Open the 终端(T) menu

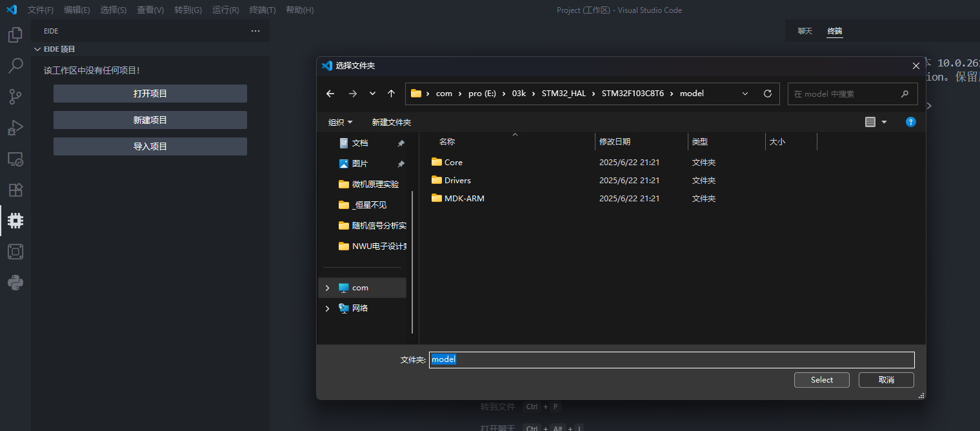click(x=262, y=10)
